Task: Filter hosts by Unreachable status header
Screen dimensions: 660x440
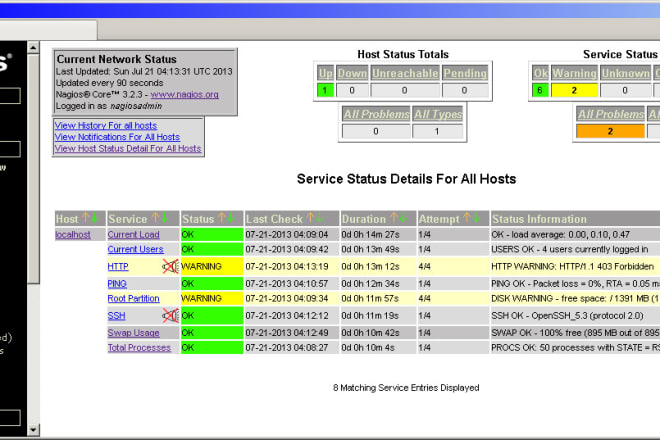Action: [405, 73]
